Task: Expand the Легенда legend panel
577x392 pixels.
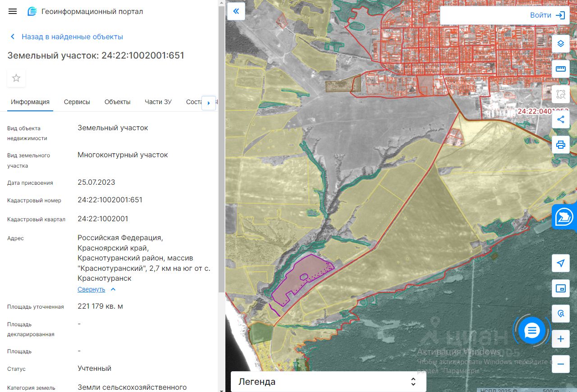Action: pyautogui.click(x=328, y=382)
